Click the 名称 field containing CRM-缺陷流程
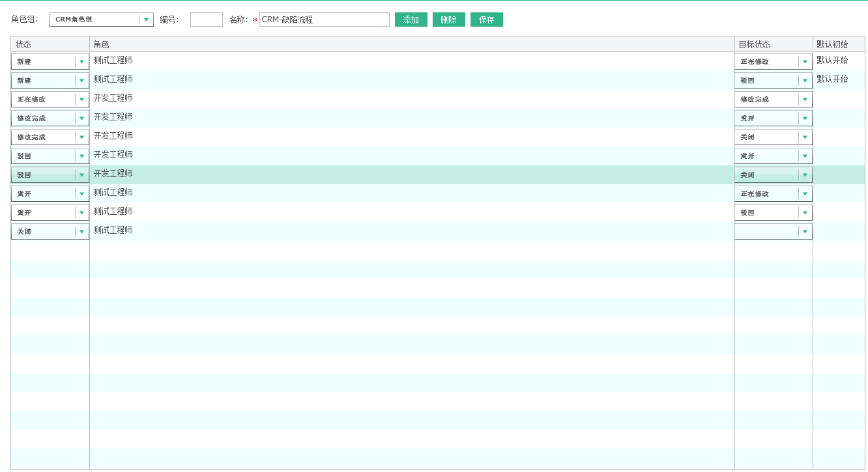 (x=324, y=20)
